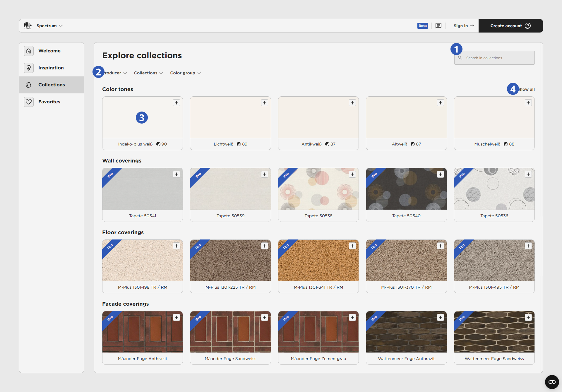Click the Welcome home icon in sidebar

(29, 51)
